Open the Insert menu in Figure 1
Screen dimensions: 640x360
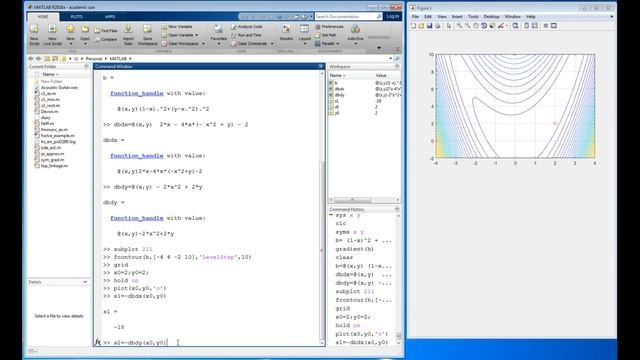(457, 17)
